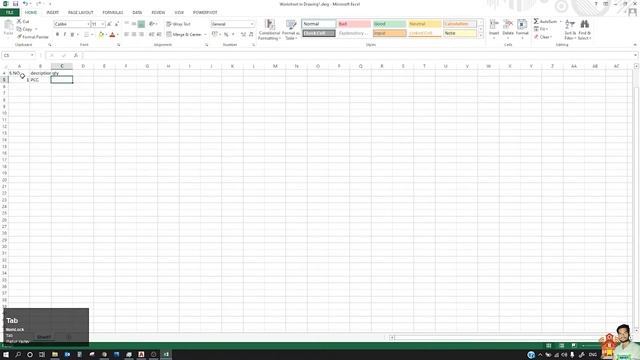Toggle Align Left for cell text

[127, 35]
